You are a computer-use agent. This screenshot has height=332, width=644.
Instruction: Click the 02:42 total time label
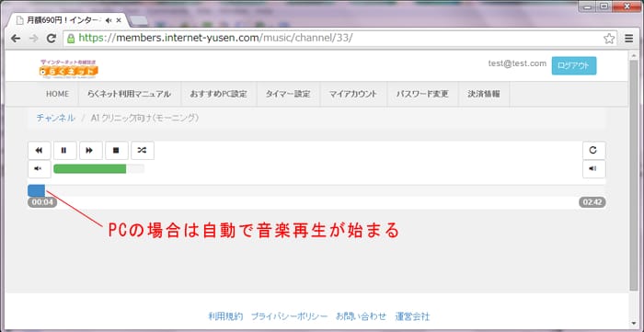[x=592, y=202]
